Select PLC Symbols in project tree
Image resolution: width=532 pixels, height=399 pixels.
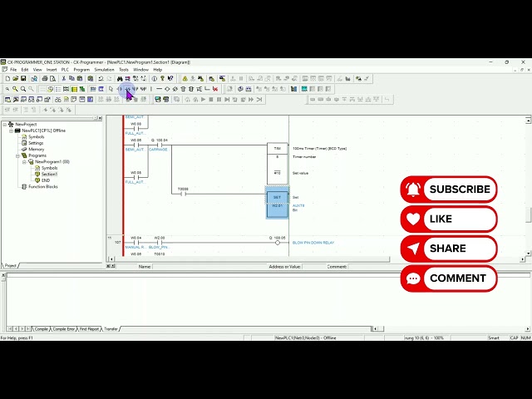point(36,136)
